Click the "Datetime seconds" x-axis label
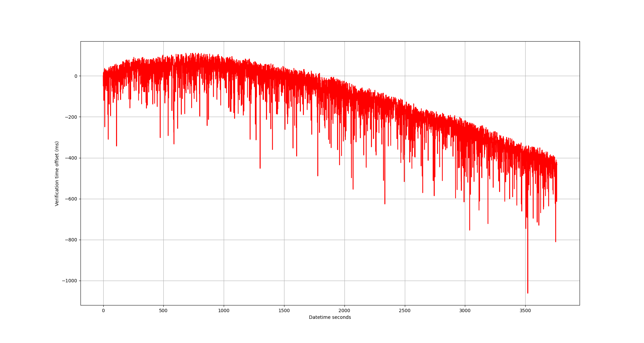This screenshot has width=644, height=343. click(330, 317)
